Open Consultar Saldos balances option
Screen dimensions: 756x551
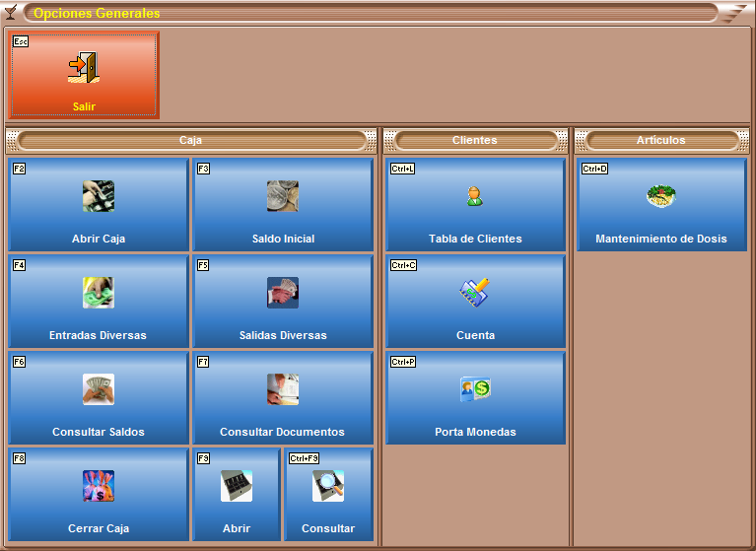(x=99, y=398)
